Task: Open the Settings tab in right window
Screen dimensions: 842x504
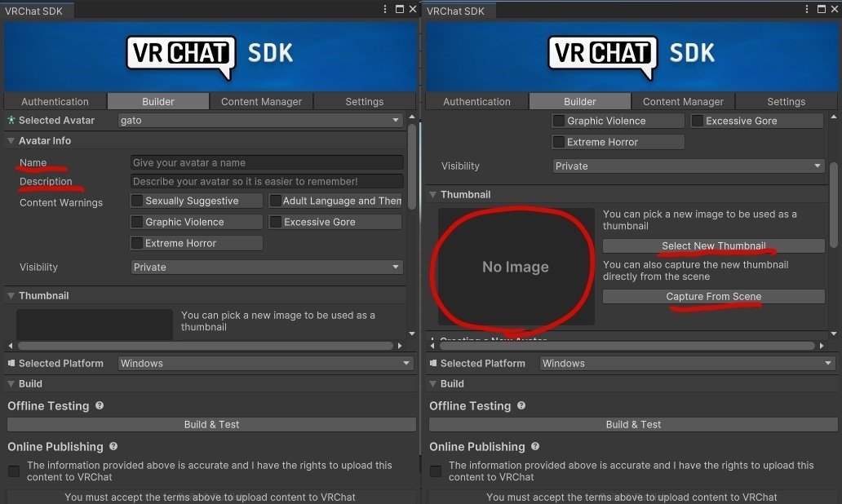Action: pos(787,101)
